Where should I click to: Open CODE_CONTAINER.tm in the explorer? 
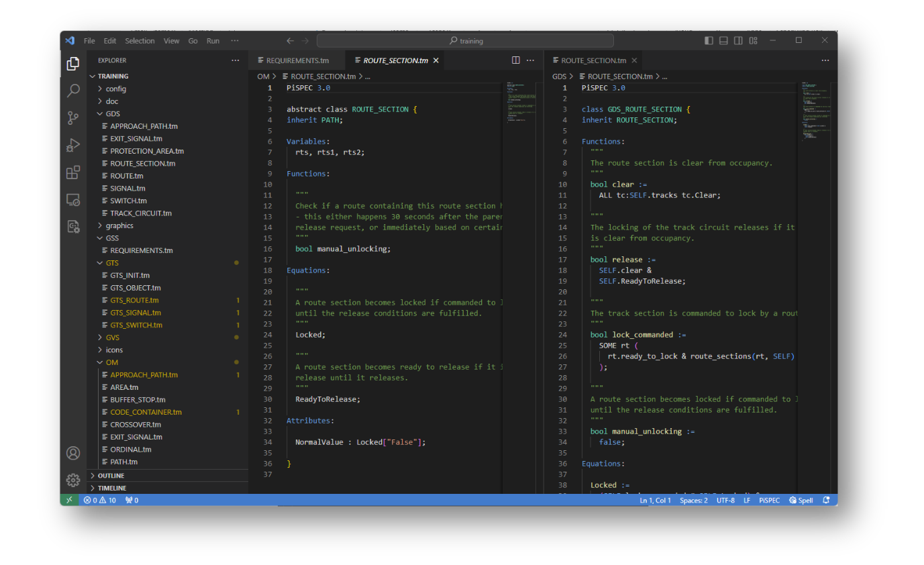click(x=168, y=412)
